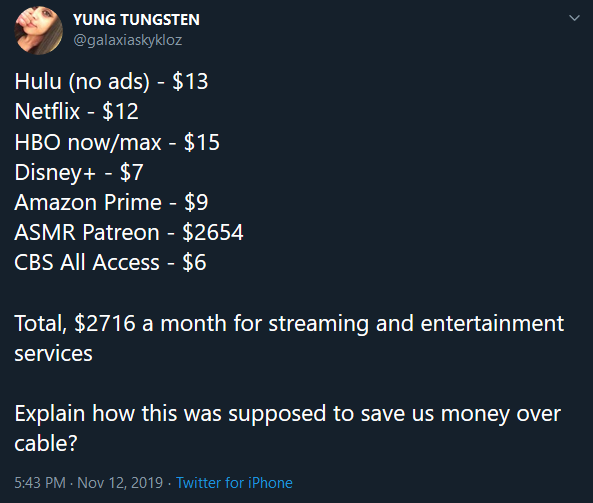Open the Twitter for iPhone source link
This screenshot has height=503, width=593.
pyautogui.click(x=234, y=483)
